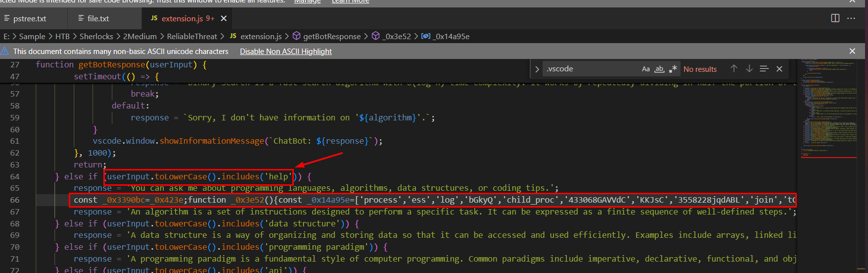Image resolution: width=868 pixels, height=273 pixels.
Task: Split the editor to the right
Action: point(835,18)
